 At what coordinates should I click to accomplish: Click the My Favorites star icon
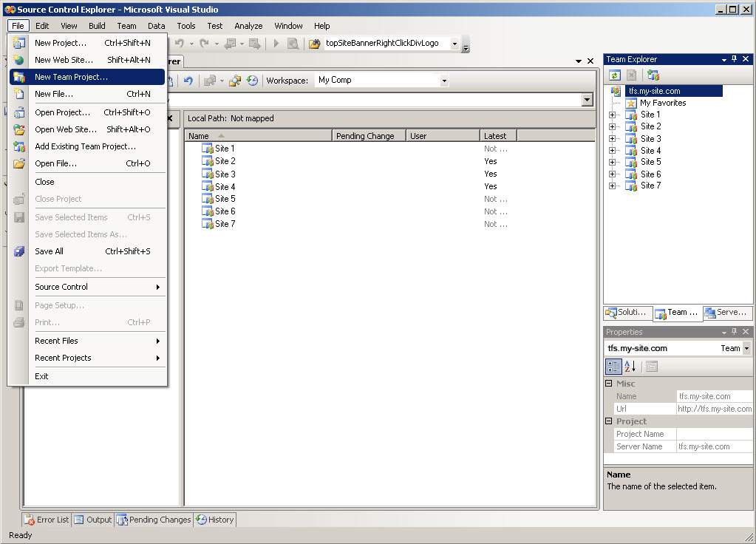click(x=631, y=103)
